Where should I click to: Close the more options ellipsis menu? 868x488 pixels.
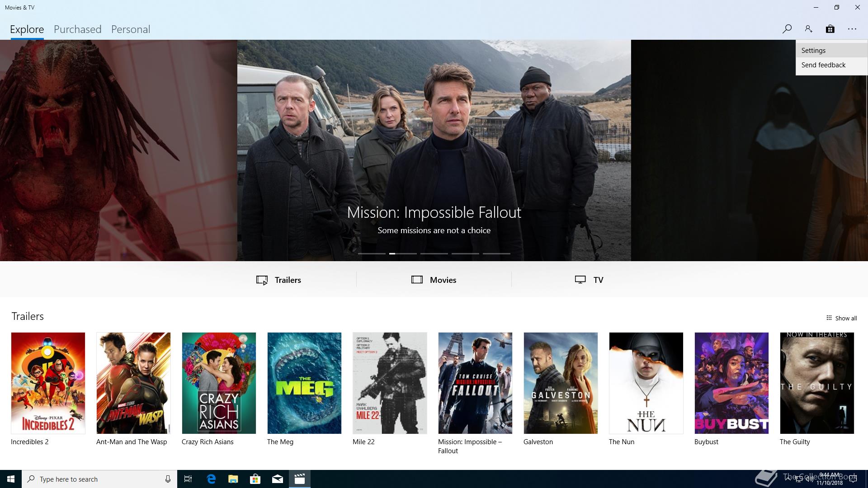pos(852,29)
